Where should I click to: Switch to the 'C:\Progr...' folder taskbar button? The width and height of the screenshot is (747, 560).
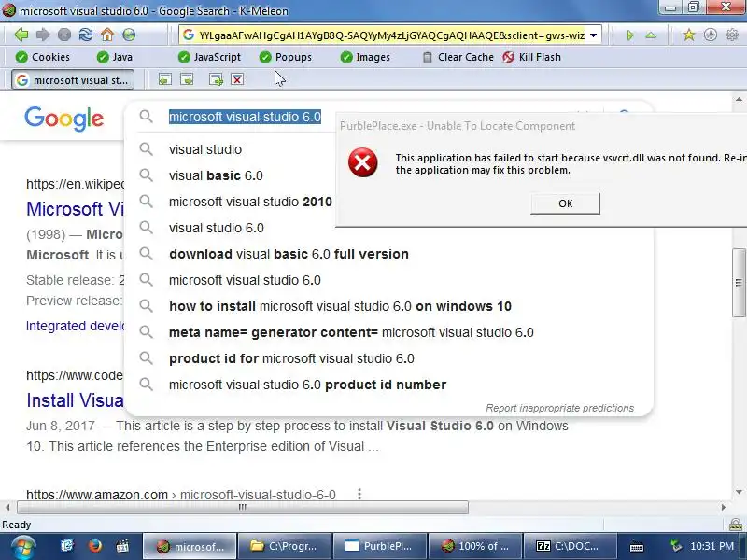[x=285, y=546]
